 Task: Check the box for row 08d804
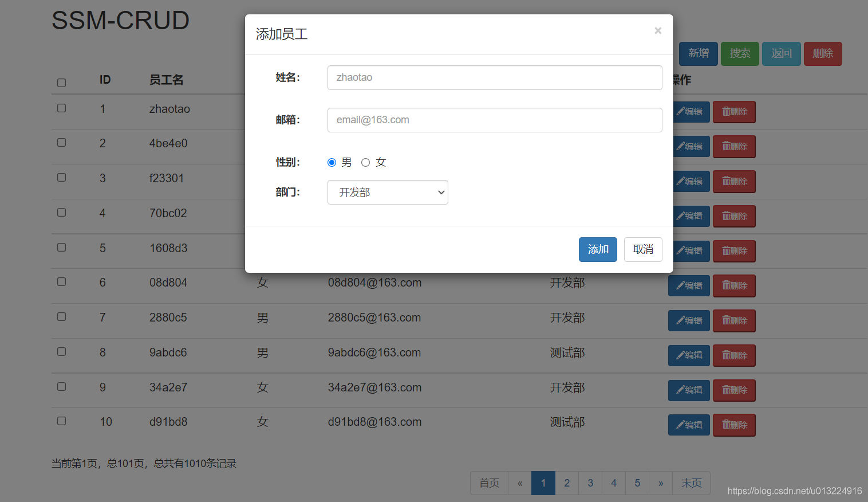click(62, 281)
